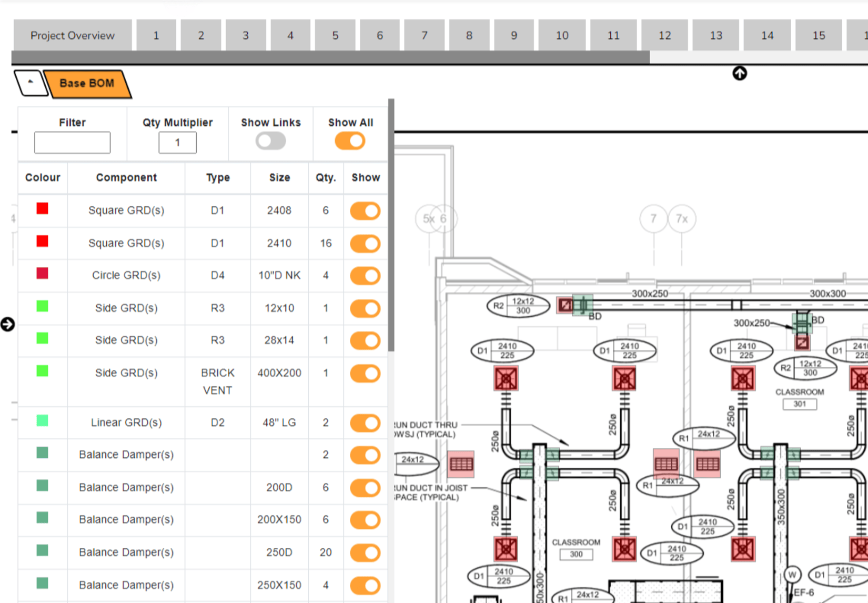Viewport: 868px width, 603px height.
Task: Hide the Square GRD(s) 2408 row
Action: click(x=365, y=211)
